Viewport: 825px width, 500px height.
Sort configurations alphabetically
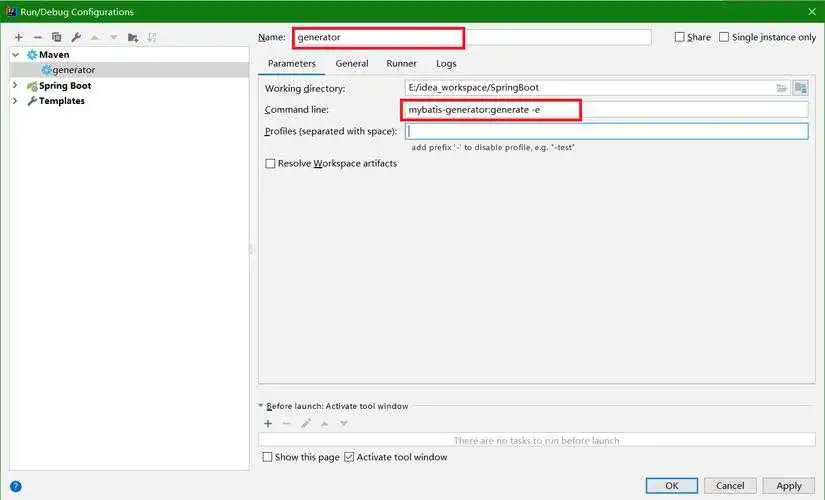tap(152, 37)
